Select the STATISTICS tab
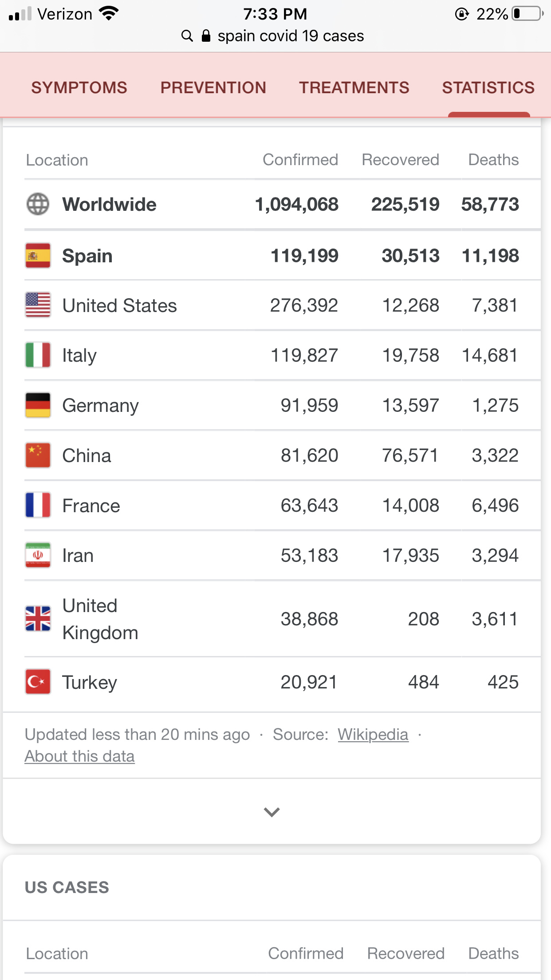This screenshot has width=551, height=980. (x=488, y=87)
